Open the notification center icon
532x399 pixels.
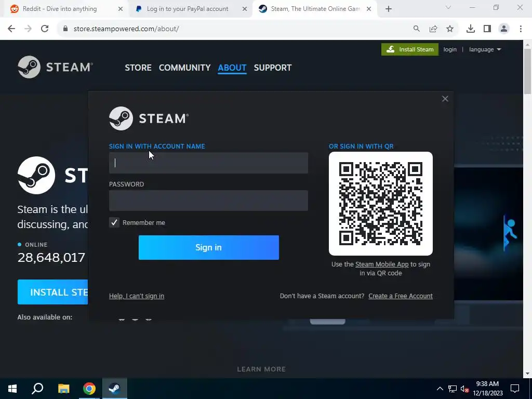click(x=515, y=389)
